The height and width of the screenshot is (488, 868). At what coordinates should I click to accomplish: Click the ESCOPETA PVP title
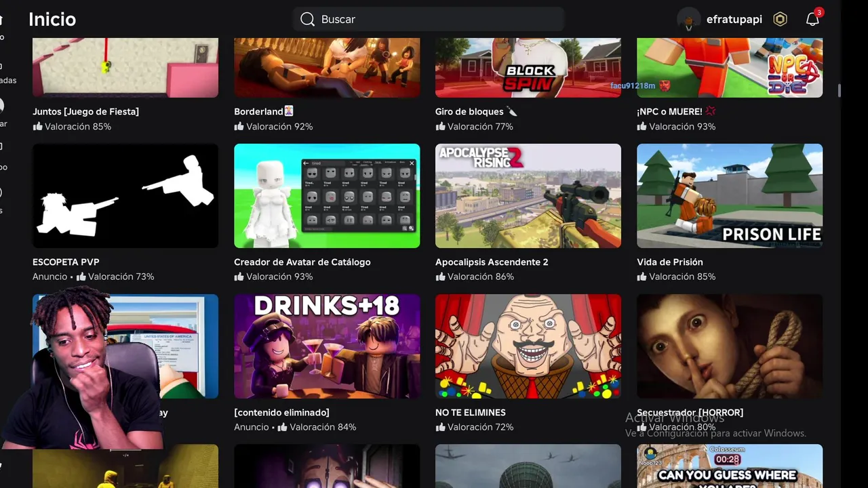(x=66, y=262)
